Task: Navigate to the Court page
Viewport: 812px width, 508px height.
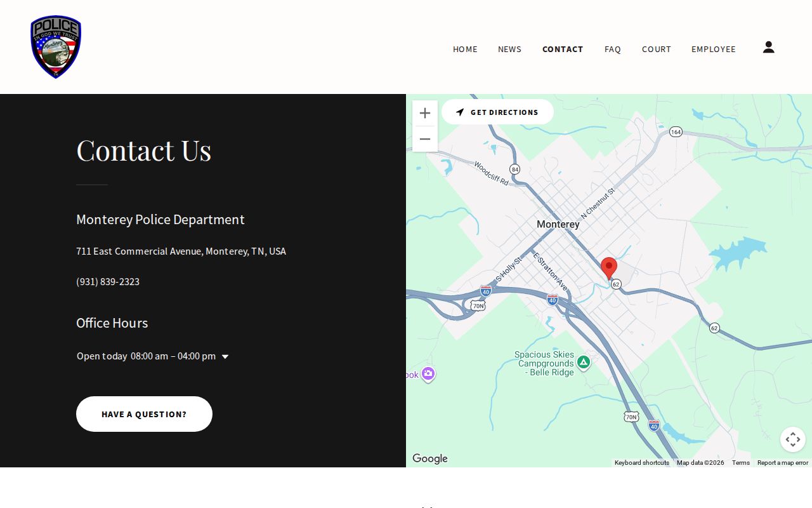Action: (x=657, y=49)
